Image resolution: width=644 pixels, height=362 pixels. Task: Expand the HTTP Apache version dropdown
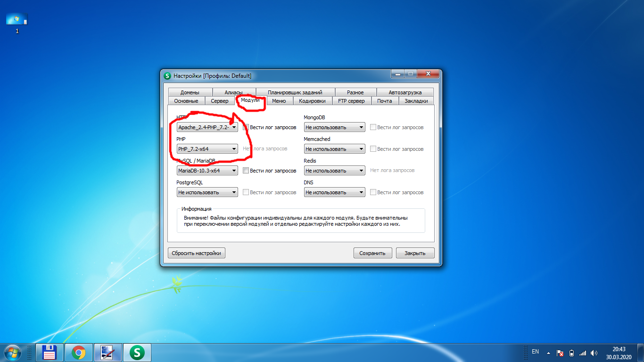tap(207, 127)
